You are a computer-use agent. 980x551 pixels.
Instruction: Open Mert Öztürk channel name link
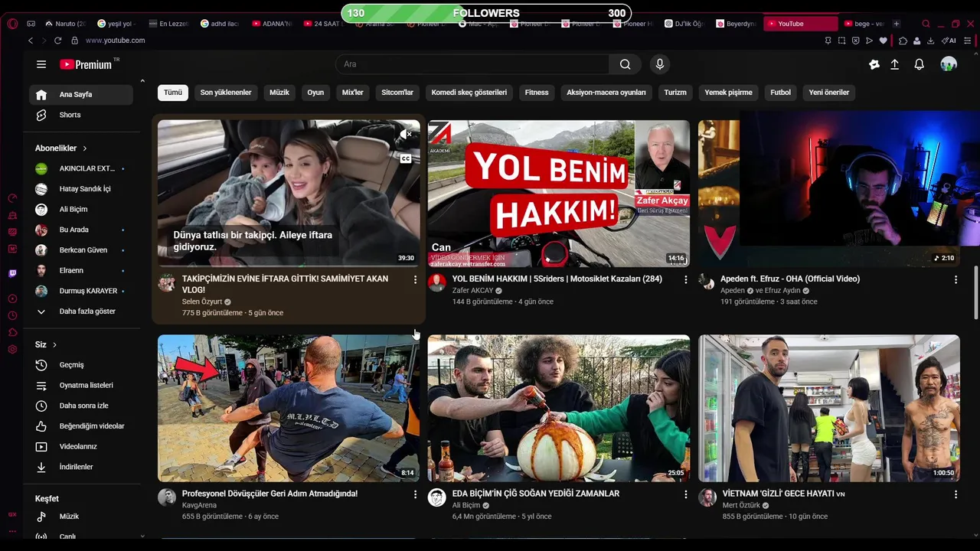(x=741, y=506)
